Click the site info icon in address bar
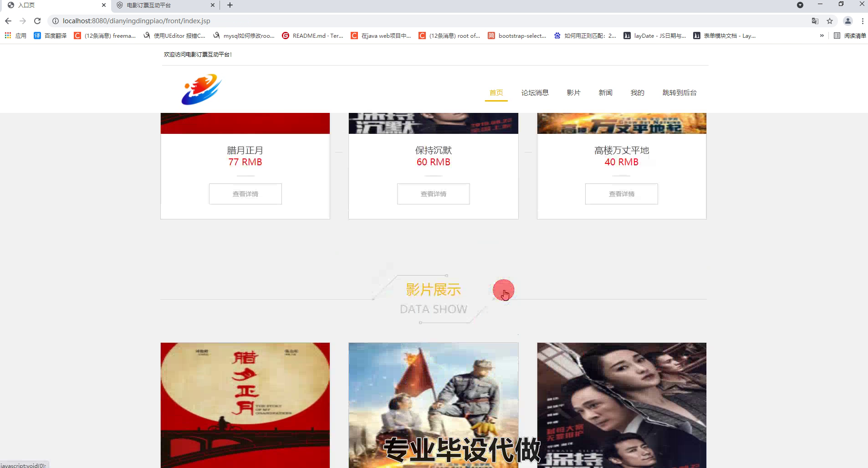Image resolution: width=868 pixels, height=468 pixels. [56, 21]
